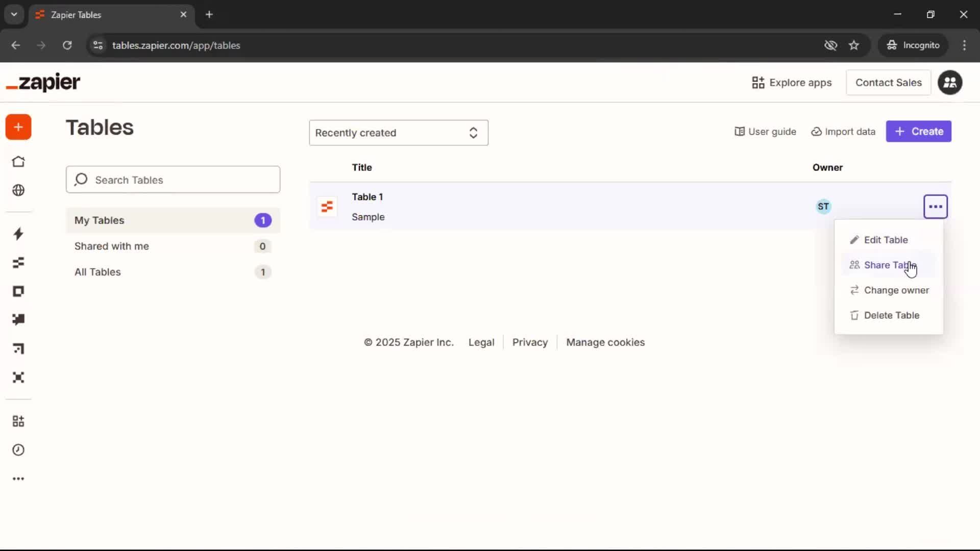980x551 pixels.
Task: Open the Zaps lightning bolt icon
Action: (18, 234)
